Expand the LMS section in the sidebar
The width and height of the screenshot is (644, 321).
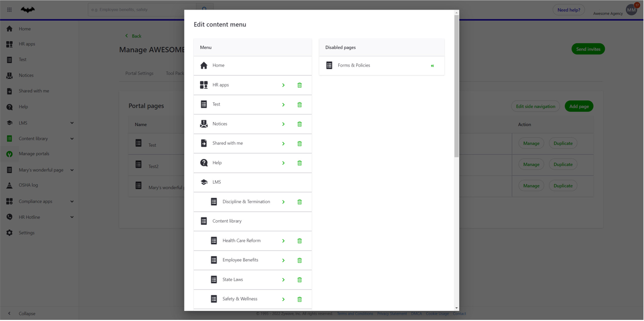pos(72,122)
